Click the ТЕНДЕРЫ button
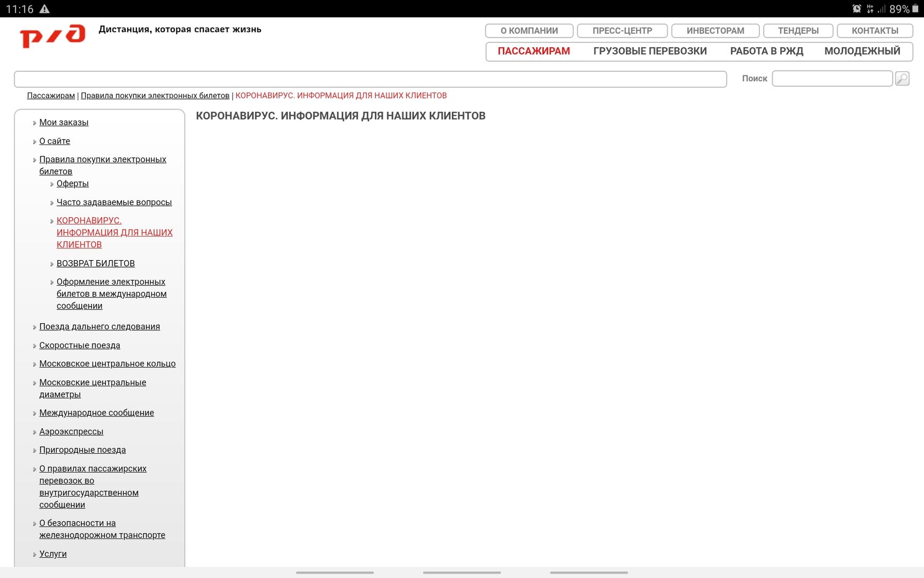This screenshot has height=578, width=924. tap(798, 31)
